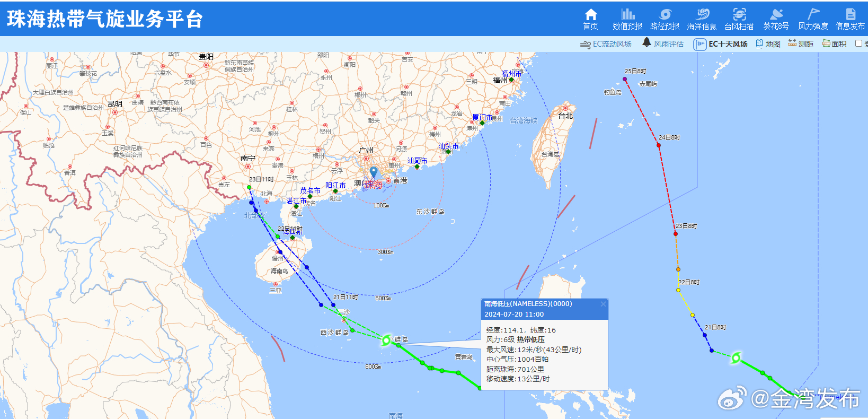
Task: Click the blue Zhuhai location pin
Action: pyautogui.click(x=374, y=172)
